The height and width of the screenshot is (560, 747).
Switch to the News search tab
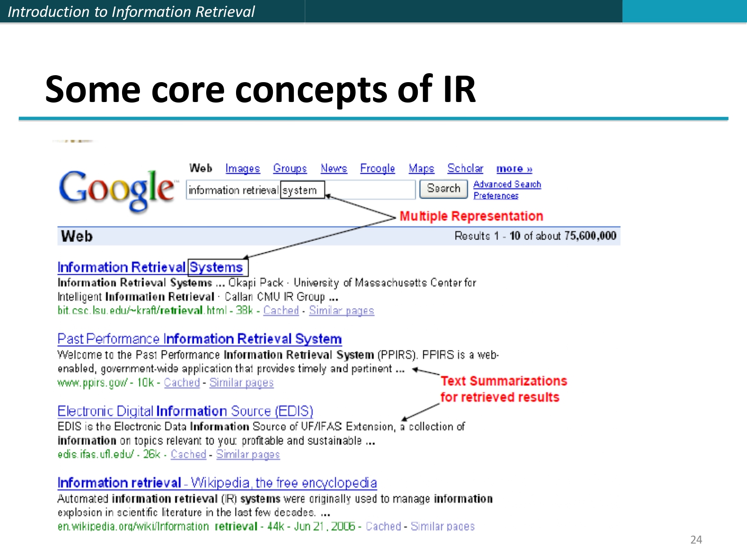(x=334, y=169)
